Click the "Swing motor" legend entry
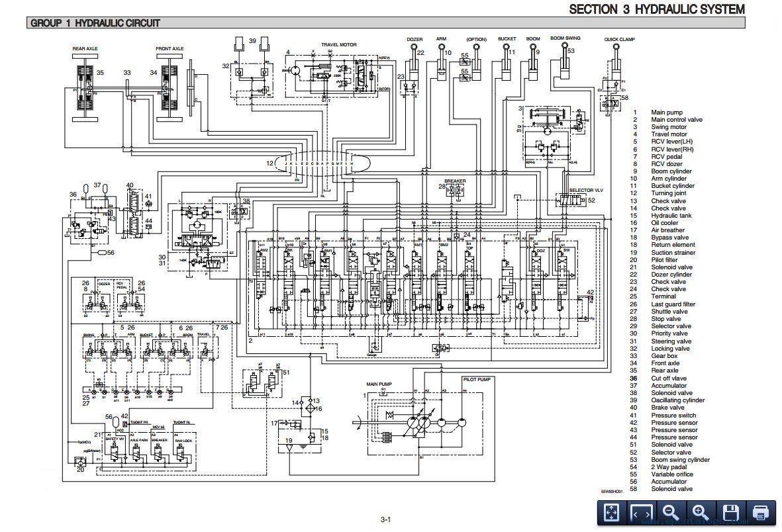The image size is (782, 532). [x=669, y=126]
